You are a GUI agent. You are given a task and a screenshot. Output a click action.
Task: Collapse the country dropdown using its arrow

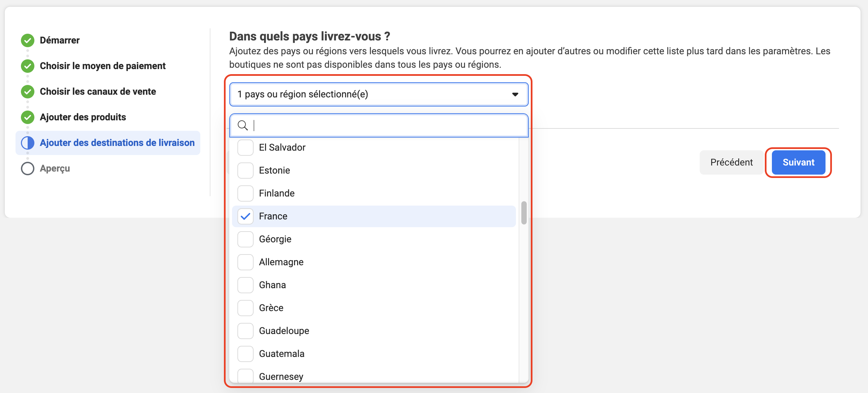[515, 94]
